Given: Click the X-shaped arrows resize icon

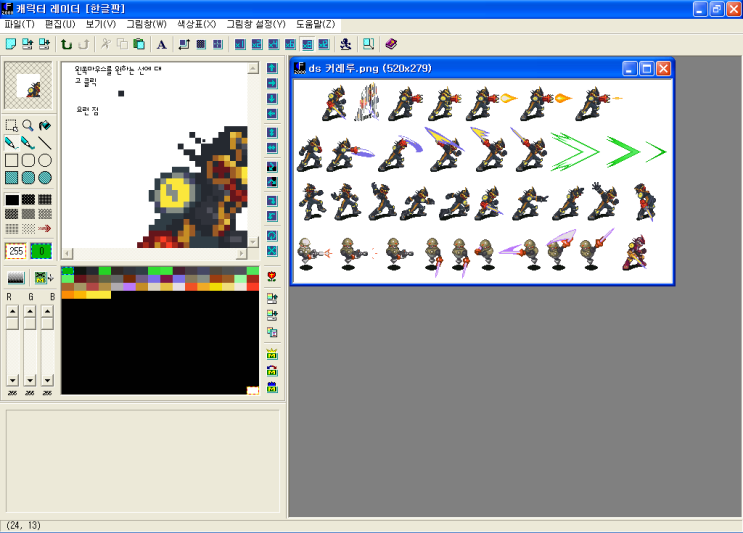Looking at the screenshot, I should [272, 251].
